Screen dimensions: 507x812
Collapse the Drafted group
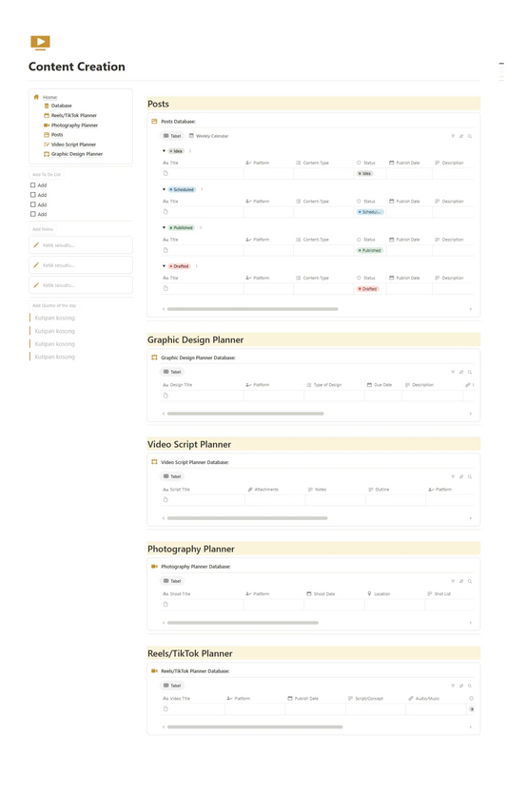165,266
